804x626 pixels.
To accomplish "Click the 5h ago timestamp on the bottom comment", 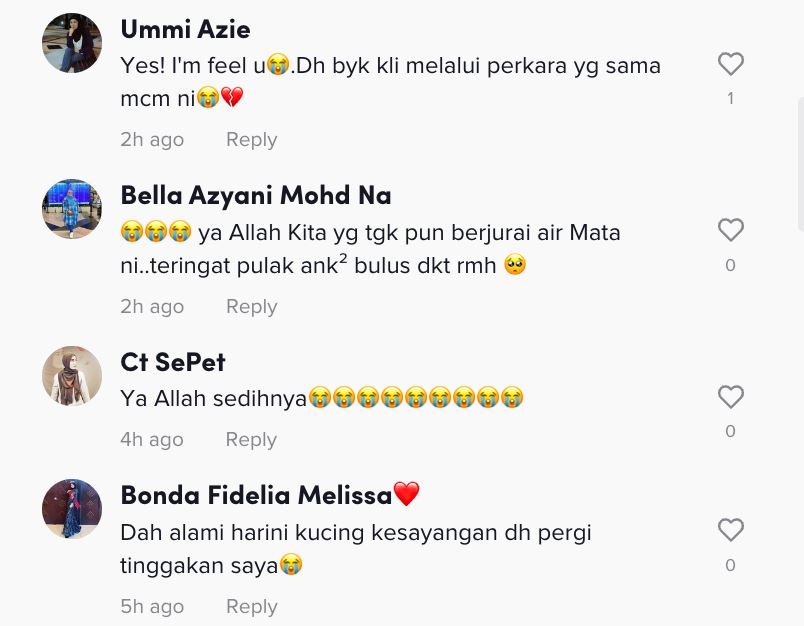I will [152, 606].
